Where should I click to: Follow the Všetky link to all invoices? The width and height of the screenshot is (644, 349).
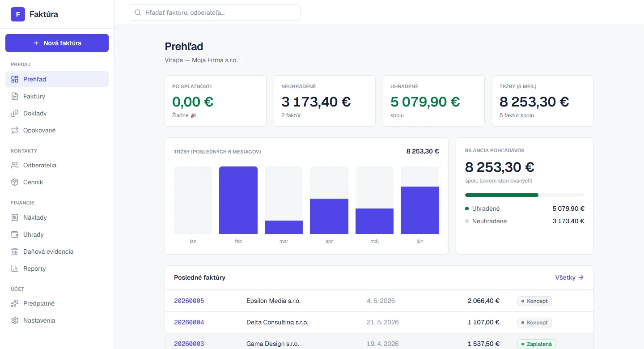click(570, 277)
